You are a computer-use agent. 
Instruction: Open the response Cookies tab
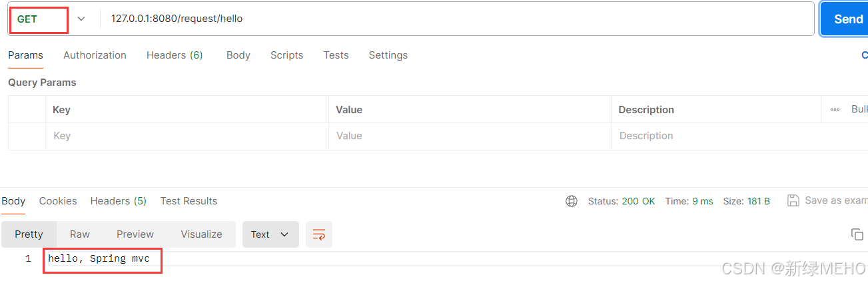[x=58, y=201]
